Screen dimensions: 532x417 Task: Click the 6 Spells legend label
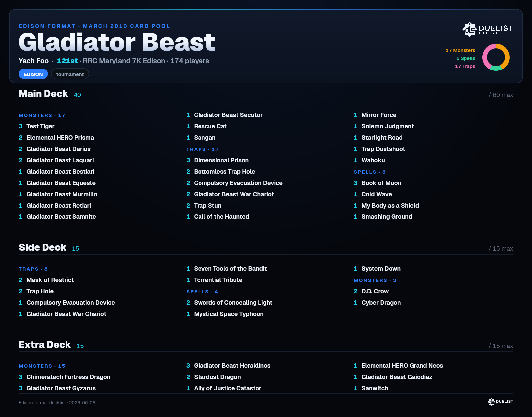[465, 58]
